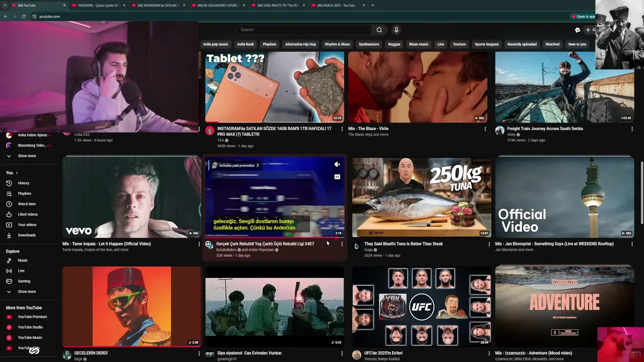The height and width of the screenshot is (362, 644).
Task: Select the Sports leagues chip
Action: pos(487,44)
